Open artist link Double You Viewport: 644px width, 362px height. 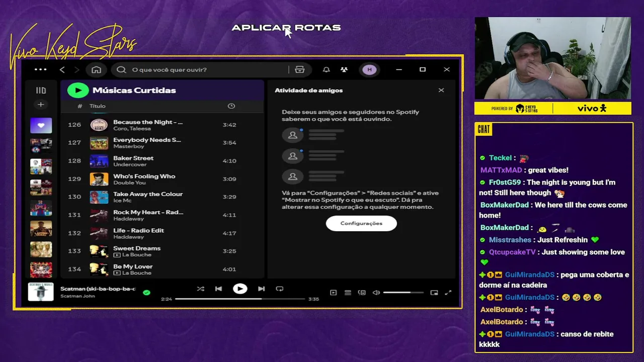(x=129, y=183)
